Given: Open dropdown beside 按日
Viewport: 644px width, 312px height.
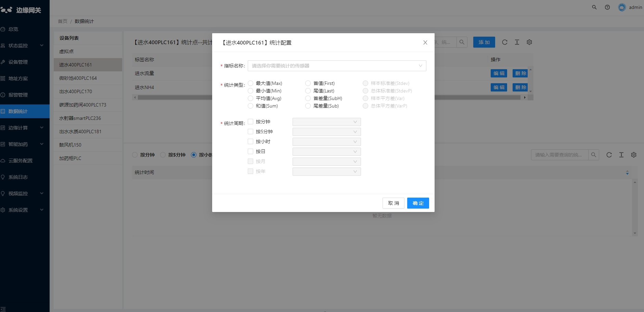Looking at the screenshot, I should point(326,152).
